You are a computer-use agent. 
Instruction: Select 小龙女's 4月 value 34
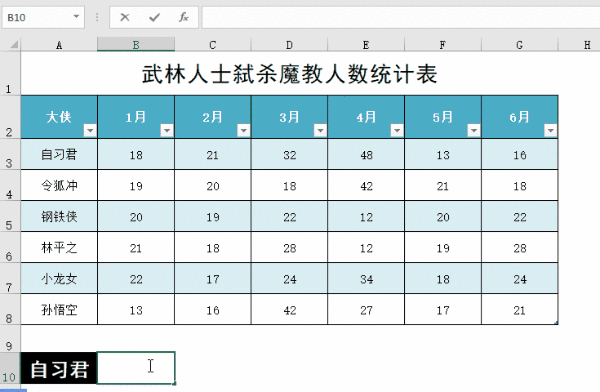(366, 278)
